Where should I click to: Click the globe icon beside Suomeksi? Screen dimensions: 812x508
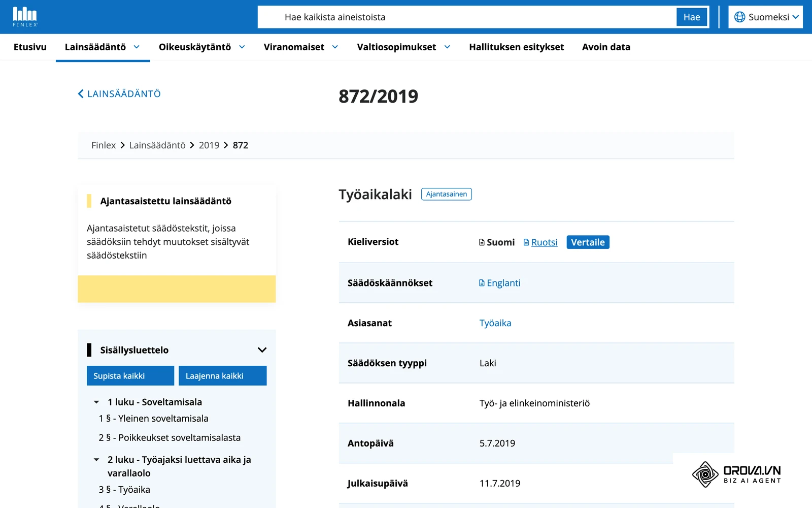[x=740, y=17]
